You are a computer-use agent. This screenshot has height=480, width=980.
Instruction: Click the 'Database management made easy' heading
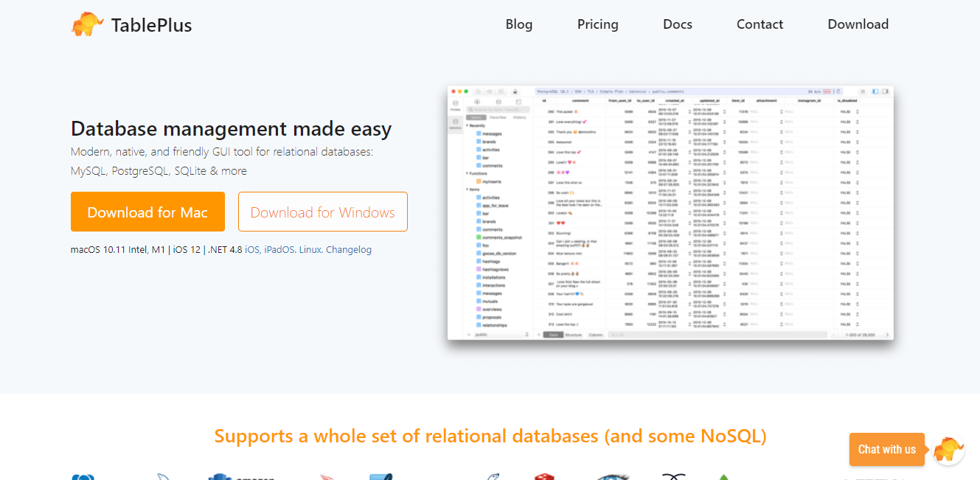click(231, 129)
